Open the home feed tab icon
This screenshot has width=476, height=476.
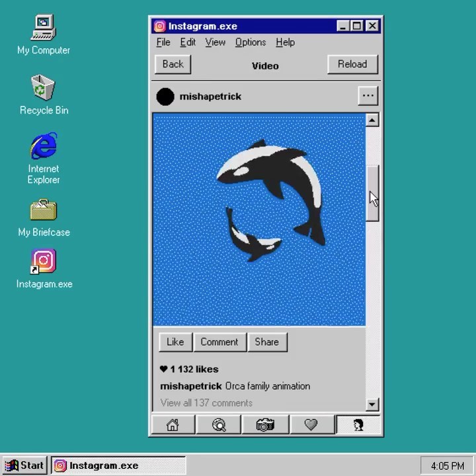(x=173, y=424)
